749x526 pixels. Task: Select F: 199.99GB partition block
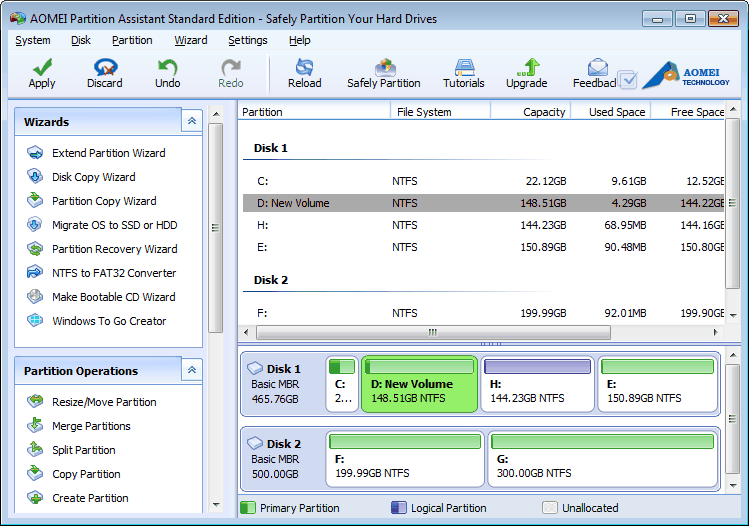click(x=405, y=459)
